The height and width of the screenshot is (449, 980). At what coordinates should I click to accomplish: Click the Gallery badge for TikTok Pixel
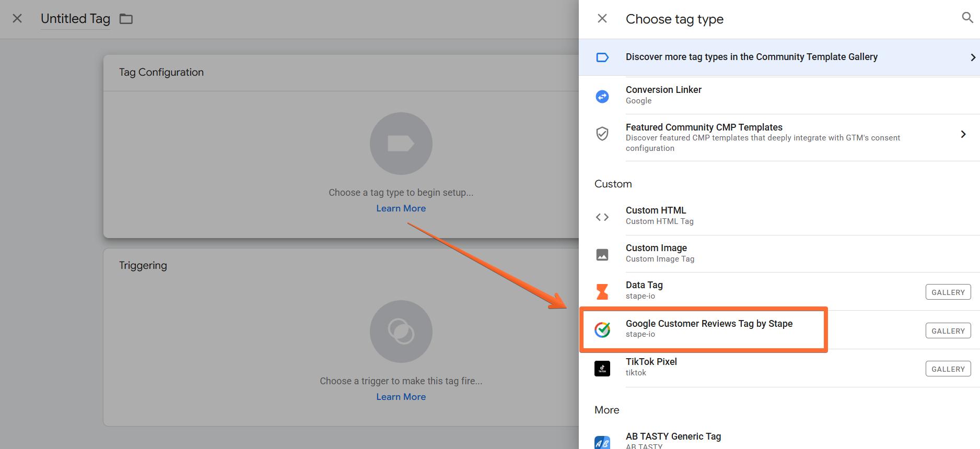[x=948, y=369]
